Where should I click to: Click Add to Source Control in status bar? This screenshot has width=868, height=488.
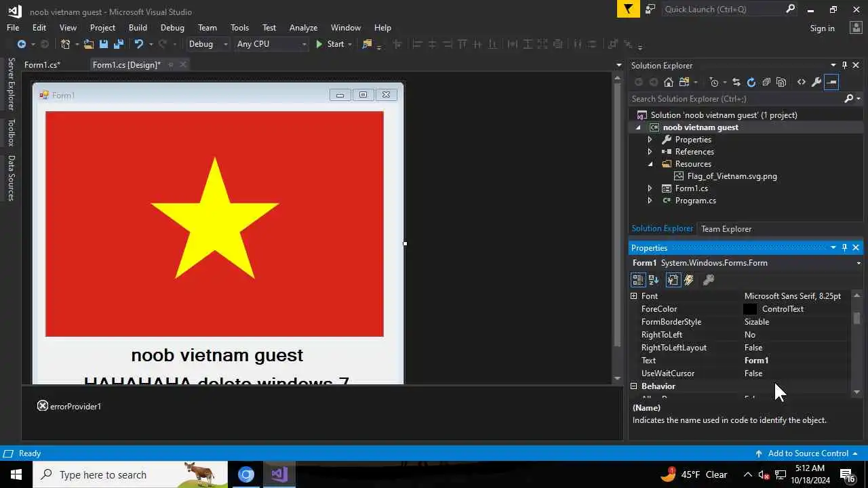click(x=807, y=453)
